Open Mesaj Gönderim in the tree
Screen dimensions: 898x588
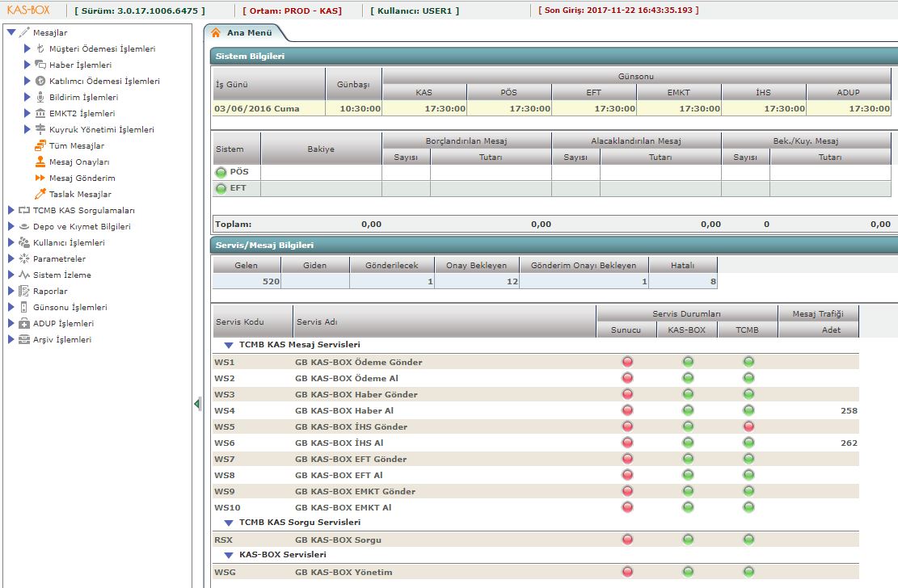(x=82, y=178)
